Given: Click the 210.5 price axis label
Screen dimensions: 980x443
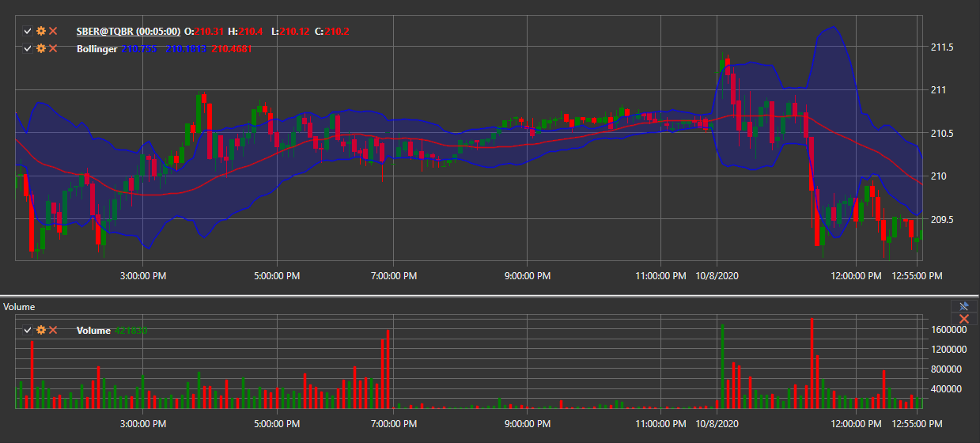Looking at the screenshot, I should [942, 134].
